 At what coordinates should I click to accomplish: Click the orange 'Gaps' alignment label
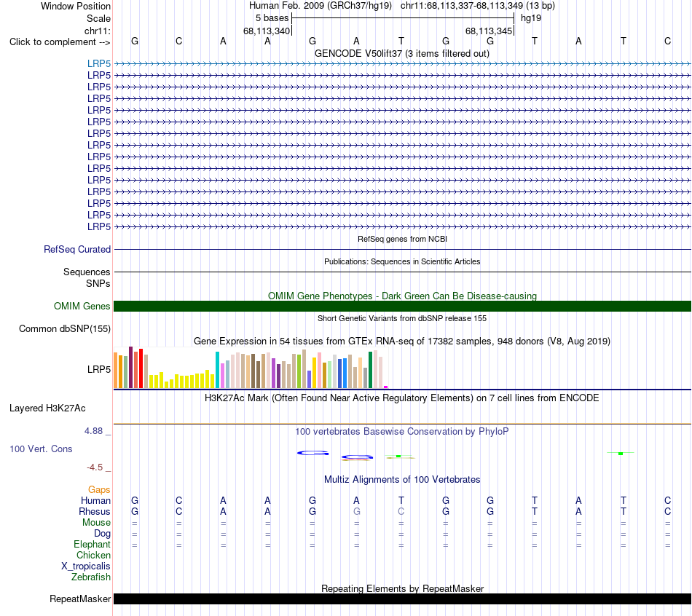pos(99,490)
